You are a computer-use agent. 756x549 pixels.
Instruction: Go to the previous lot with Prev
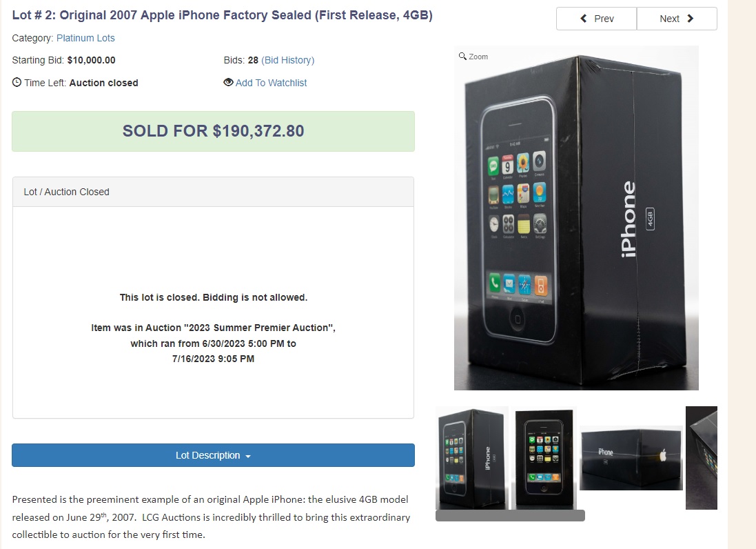[596, 19]
